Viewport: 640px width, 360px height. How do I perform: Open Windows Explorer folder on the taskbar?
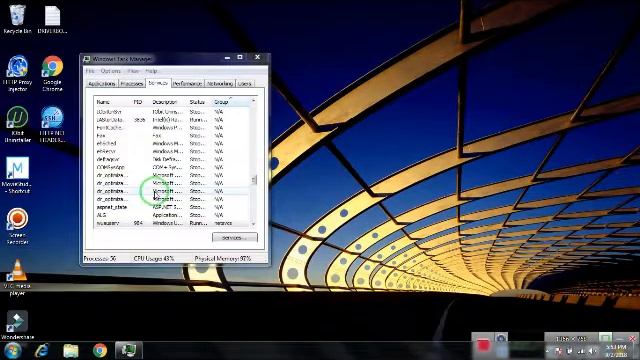pos(71,351)
